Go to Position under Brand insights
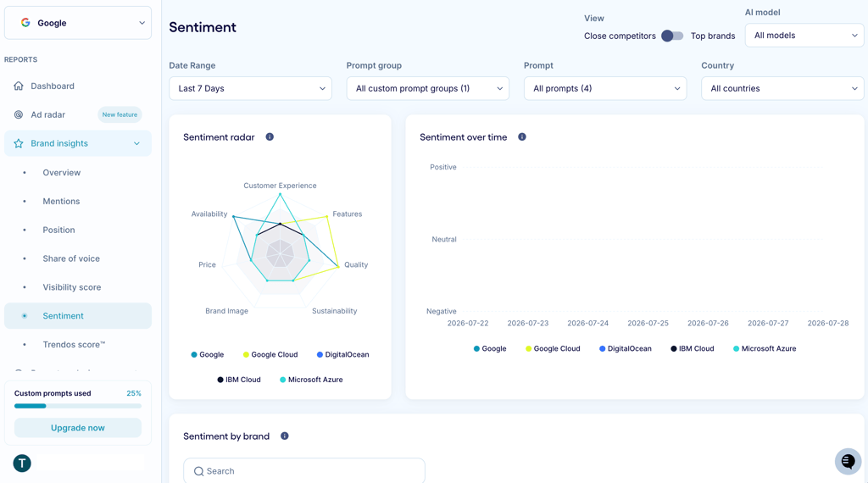This screenshot has height=483, width=868. point(58,230)
